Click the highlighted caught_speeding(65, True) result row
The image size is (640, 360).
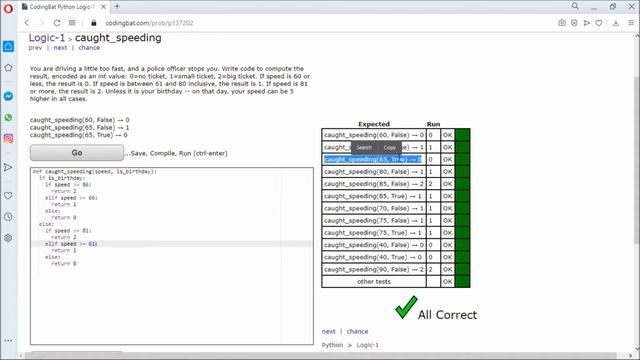pyautogui.click(x=396, y=159)
